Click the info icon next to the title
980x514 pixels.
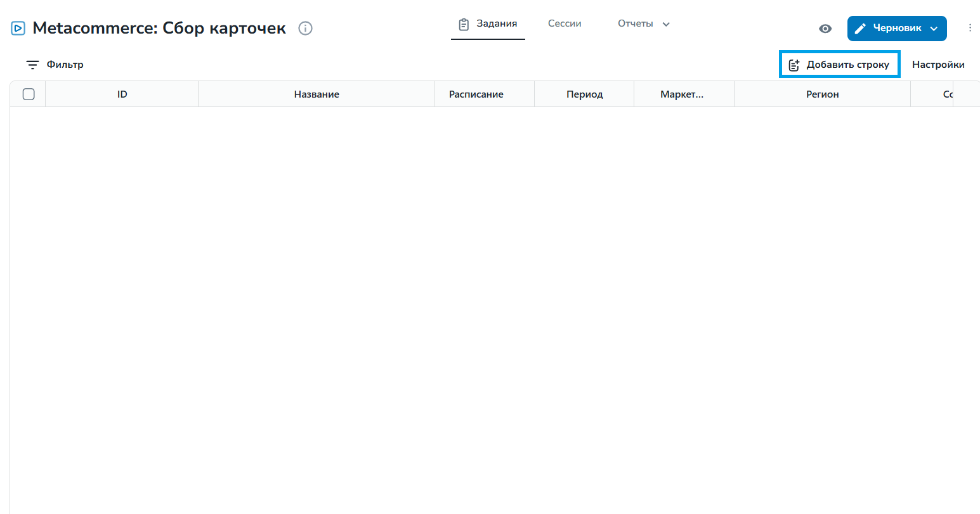pos(305,29)
